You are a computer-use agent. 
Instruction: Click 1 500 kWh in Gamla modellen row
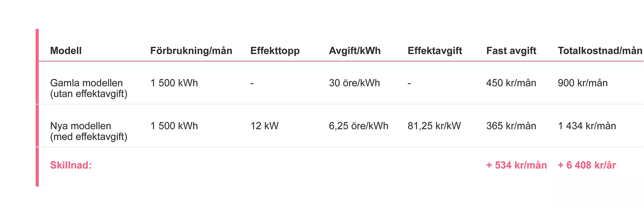[x=174, y=83]
